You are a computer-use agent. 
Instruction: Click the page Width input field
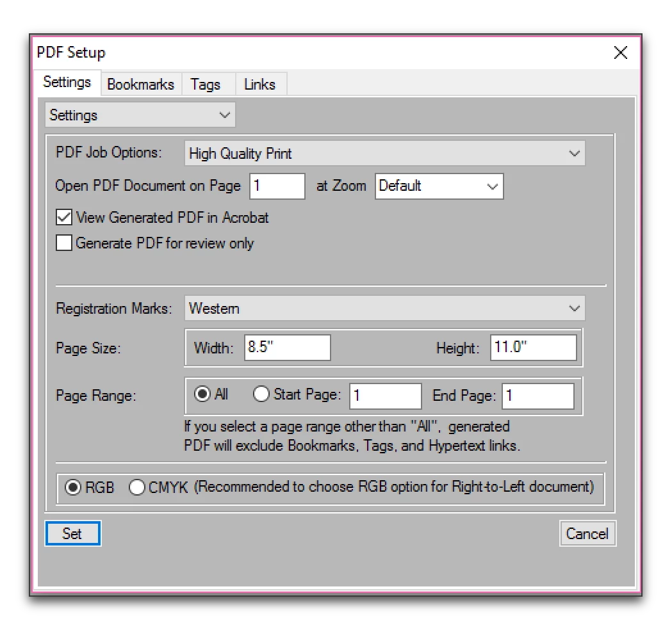pyautogui.click(x=288, y=348)
